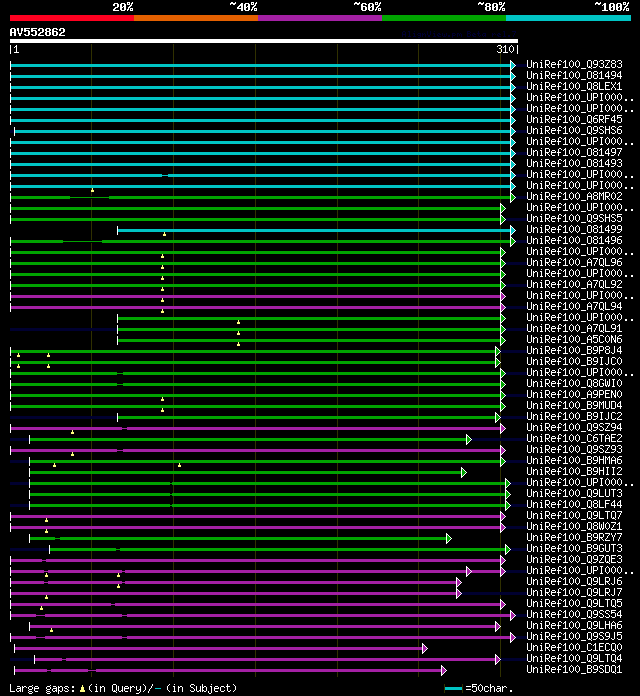Click the UniRef100_Q9SHS6 label
Image resolution: width=640 pixels, height=696 pixels.
click(x=574, y=130)
